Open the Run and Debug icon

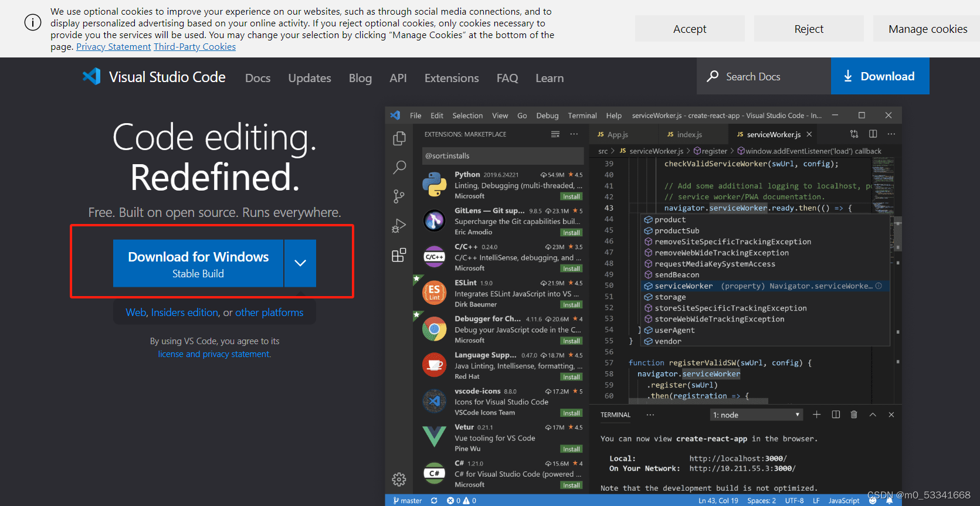coord(399,226)
